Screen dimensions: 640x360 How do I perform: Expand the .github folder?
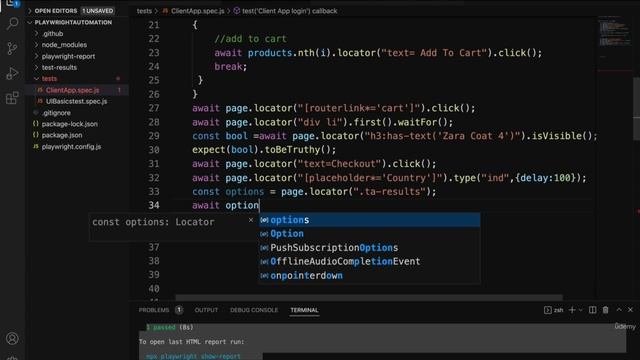(53, 33)
